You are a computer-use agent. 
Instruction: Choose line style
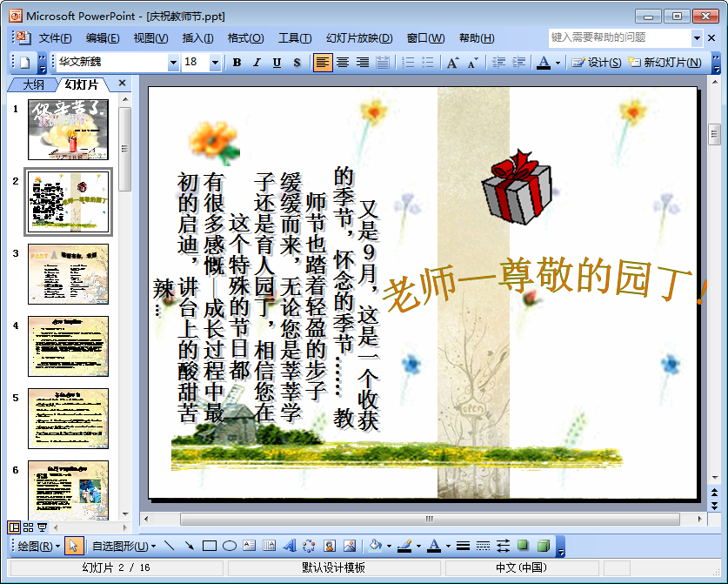[x=463, y=546]
